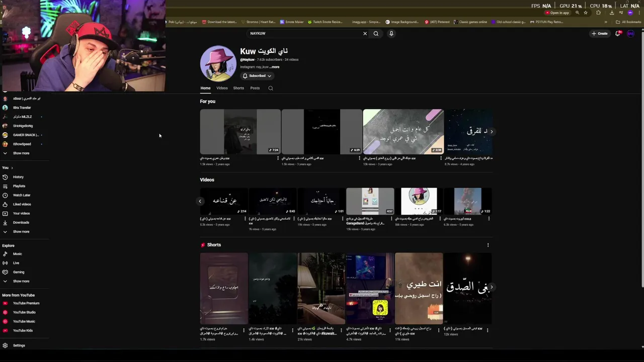Open Watch Later list
The height and width of the screenshot is (362, 644).
coord(22,195)
